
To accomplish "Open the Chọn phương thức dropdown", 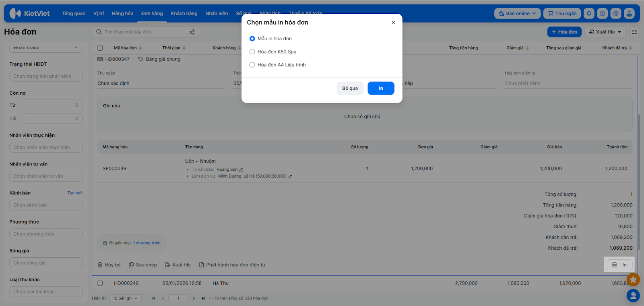I will click(x=46, y=234).
